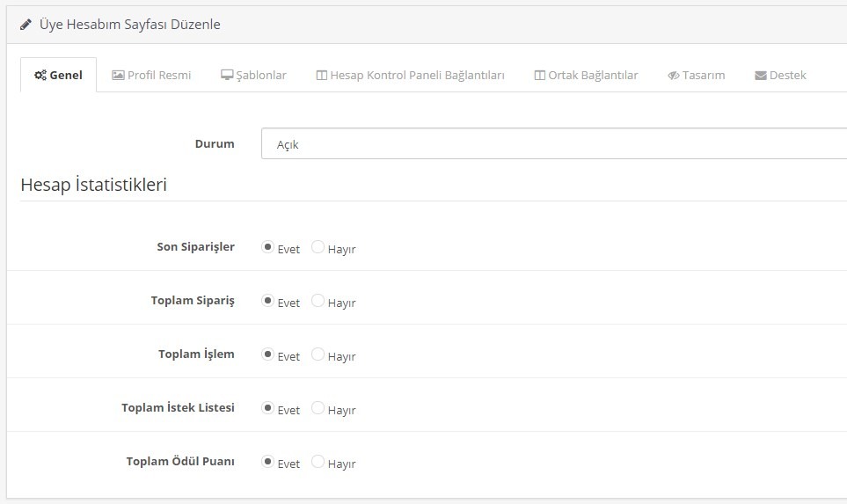Select Evet for Toplam İstek Listesi
This screenshot has width=847, height=504.
coord(267,407)
